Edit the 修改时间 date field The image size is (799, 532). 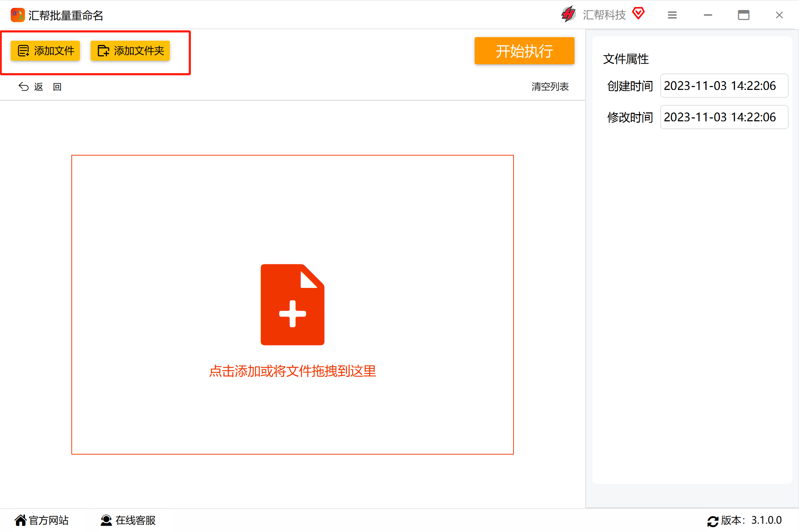[x=724, y=117]
